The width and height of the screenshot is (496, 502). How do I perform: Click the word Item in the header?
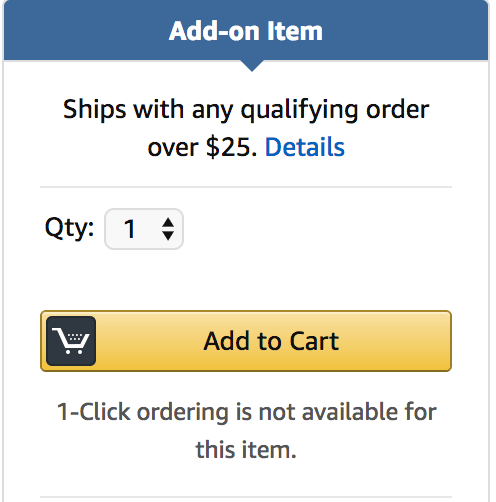[x=295, y=31]
